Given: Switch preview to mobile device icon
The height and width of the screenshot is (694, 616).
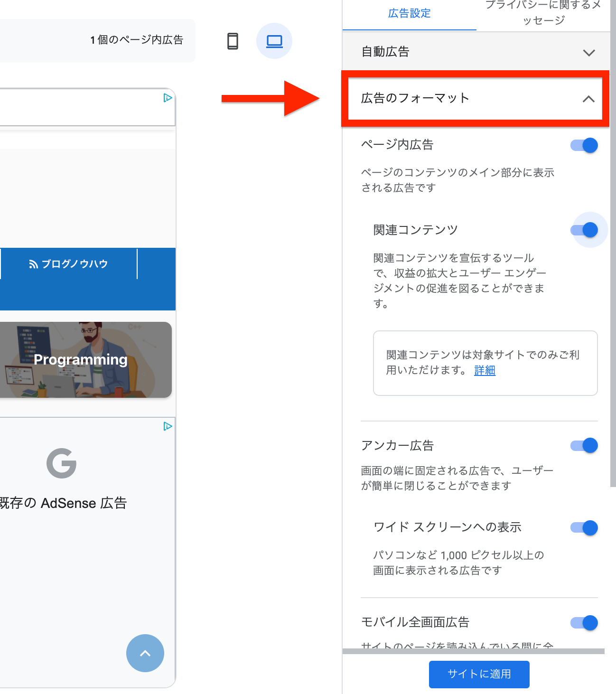Looking at the screenshot, I should coord(233,41).
